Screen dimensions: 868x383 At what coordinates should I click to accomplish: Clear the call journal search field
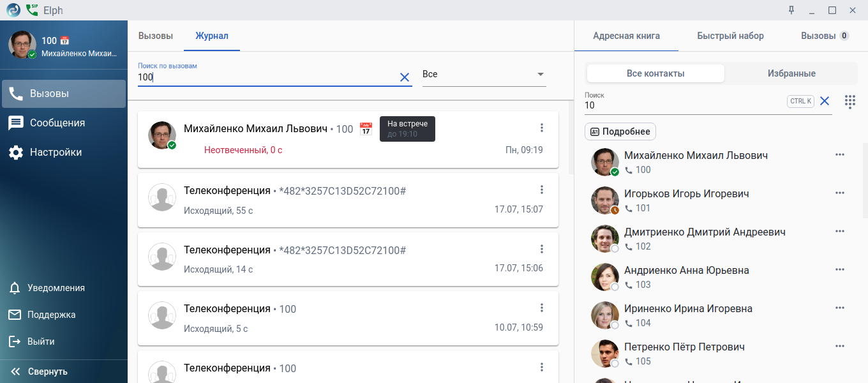pyautogui.click(x=404, y=77)
